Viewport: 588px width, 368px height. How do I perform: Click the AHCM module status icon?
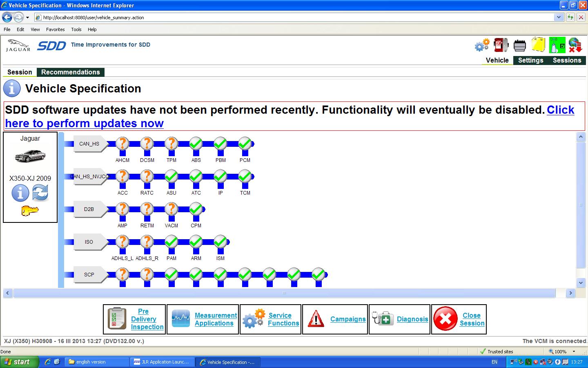point(122,144)
